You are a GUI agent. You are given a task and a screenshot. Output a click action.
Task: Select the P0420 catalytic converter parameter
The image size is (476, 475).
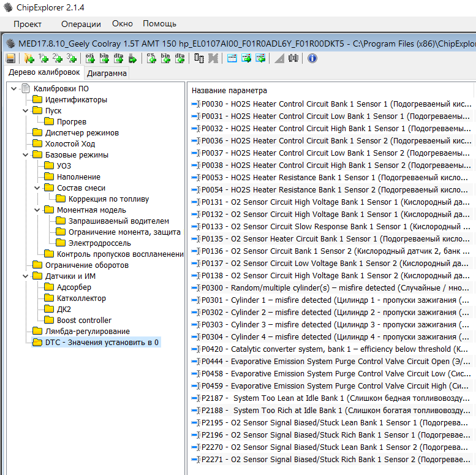pyautogui.click(x=331, y=349)
